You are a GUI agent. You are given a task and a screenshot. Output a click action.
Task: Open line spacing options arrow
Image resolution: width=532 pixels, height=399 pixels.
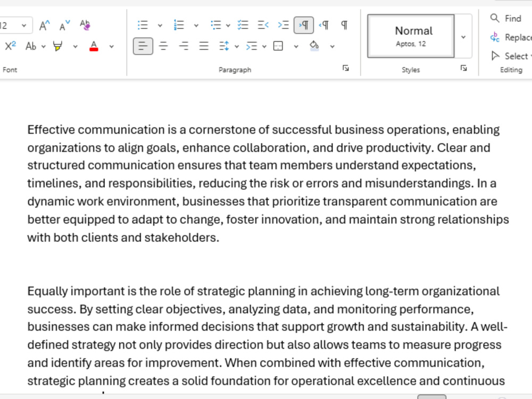(x=237, y=46)
